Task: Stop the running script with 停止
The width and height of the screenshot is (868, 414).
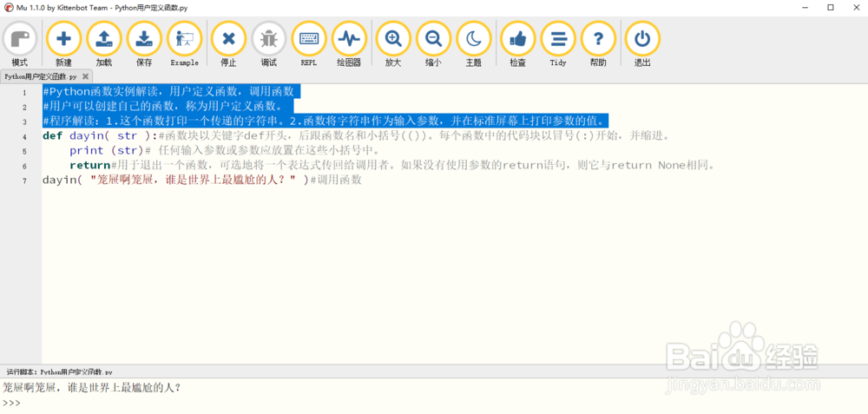Action: click(228, 44)
